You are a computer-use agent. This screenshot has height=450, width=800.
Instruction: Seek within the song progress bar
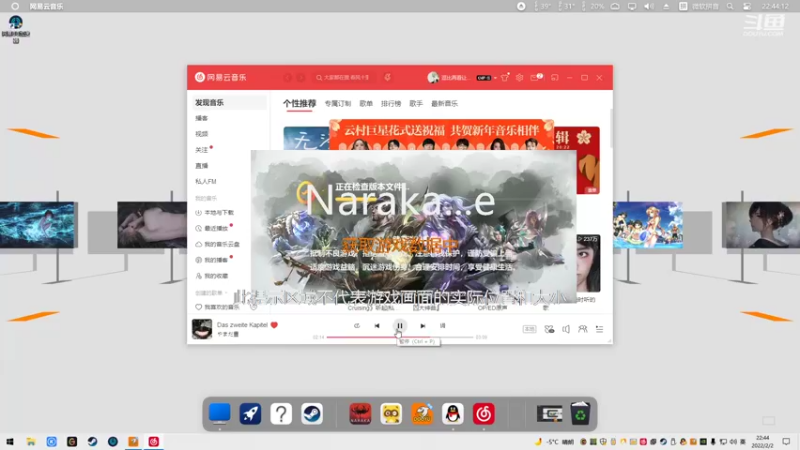[x=399, y=337]
